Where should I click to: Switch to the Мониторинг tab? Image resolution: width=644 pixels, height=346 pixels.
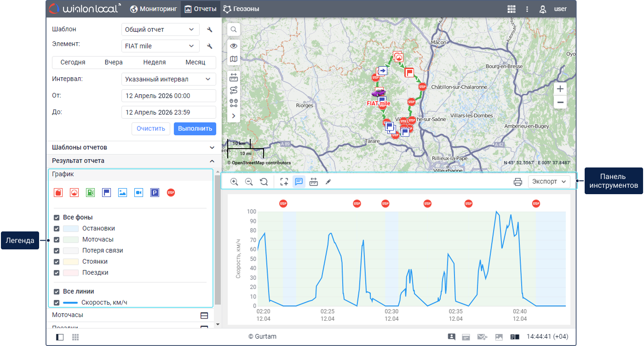tap(154, 9)
